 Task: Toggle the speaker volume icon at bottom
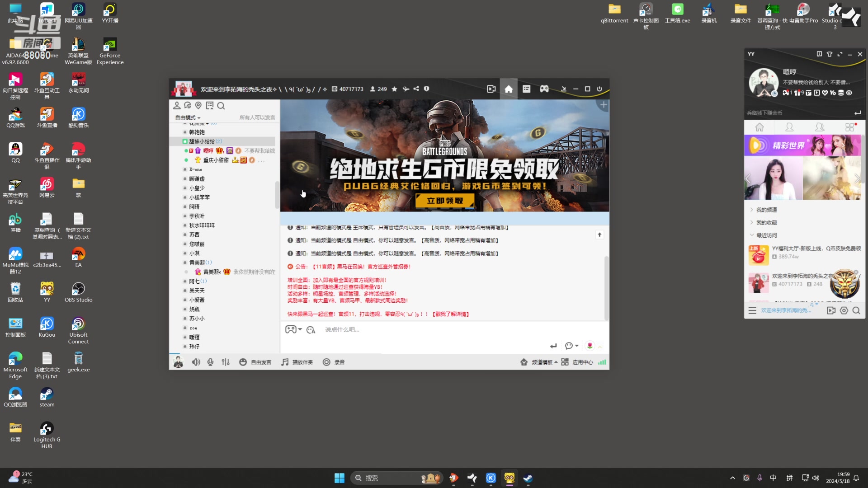(196, 361)
